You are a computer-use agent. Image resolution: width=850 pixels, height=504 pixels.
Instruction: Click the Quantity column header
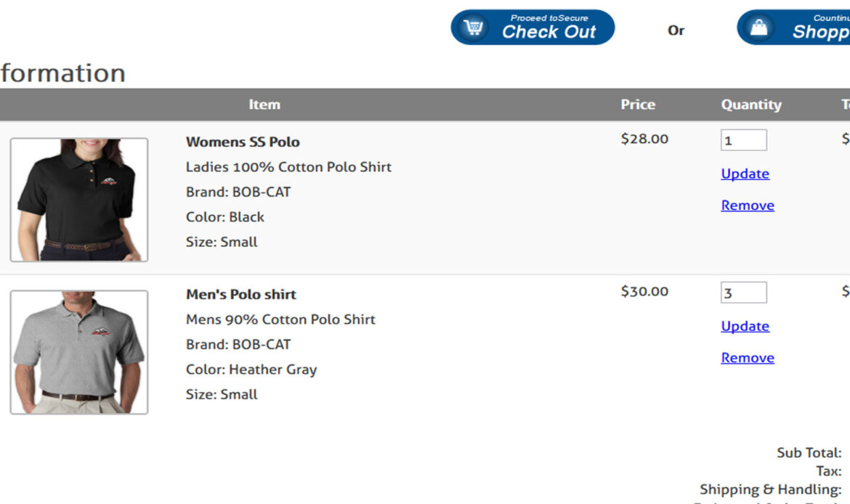click(x=751, y=105)
